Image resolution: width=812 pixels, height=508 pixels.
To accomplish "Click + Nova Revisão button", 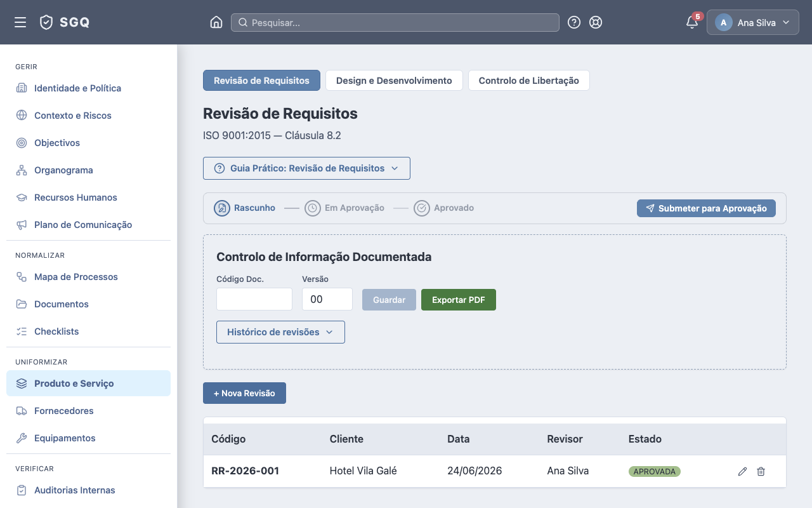I will 244,393.
